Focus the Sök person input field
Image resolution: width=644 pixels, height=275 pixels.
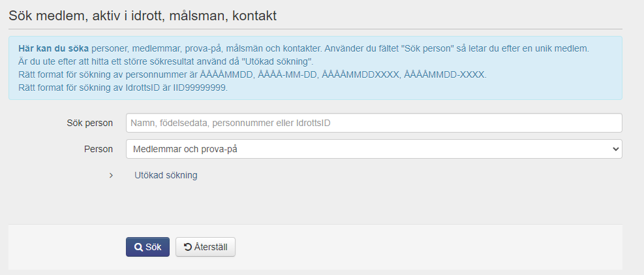pyautogui.click(x=373, y=123)
